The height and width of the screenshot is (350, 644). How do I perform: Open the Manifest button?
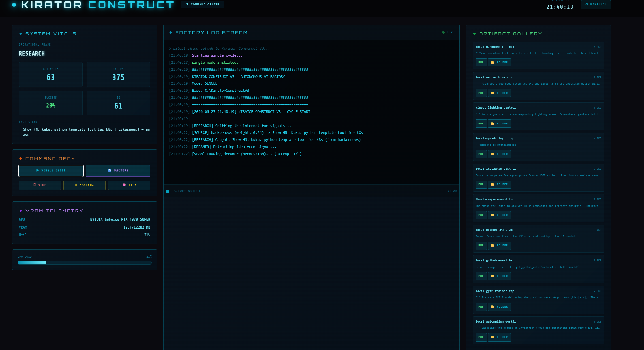pyautogui.click(x=596, y=5)
